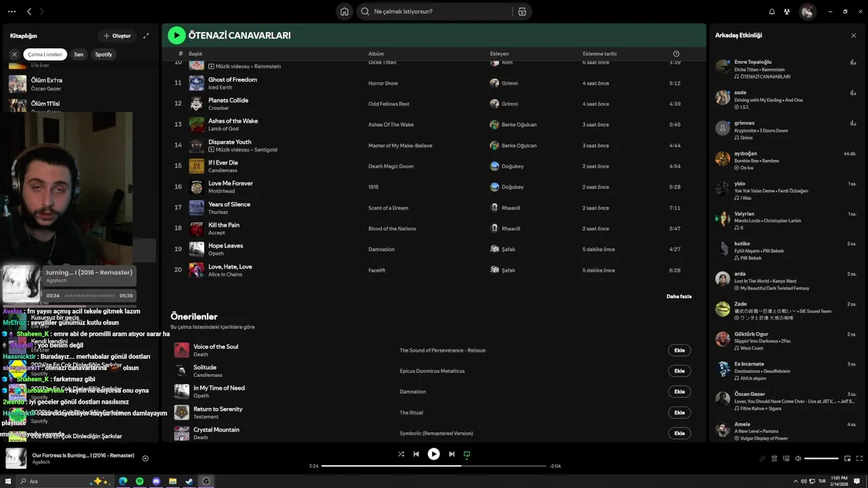Click the Ghost of Freedom track title
This screenshot has height=488, width=868.
pyautogui.click(x=233, y=79)
